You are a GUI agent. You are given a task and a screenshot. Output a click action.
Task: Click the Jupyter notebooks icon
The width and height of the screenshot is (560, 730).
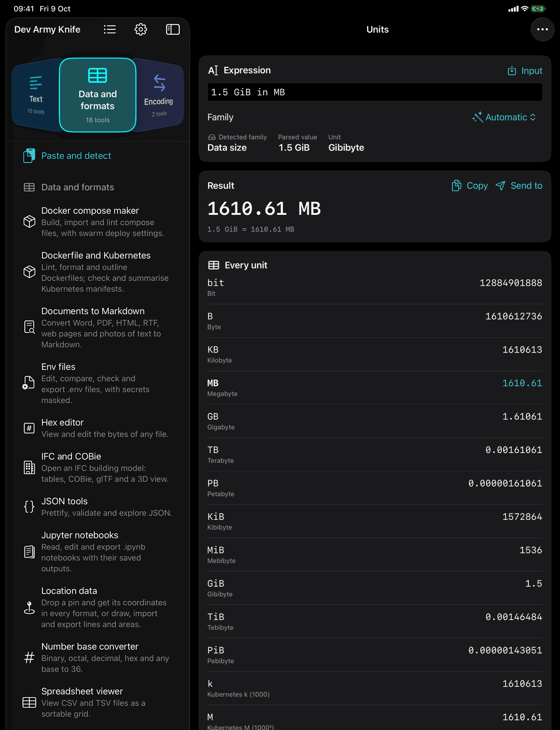tap(29, 552)
